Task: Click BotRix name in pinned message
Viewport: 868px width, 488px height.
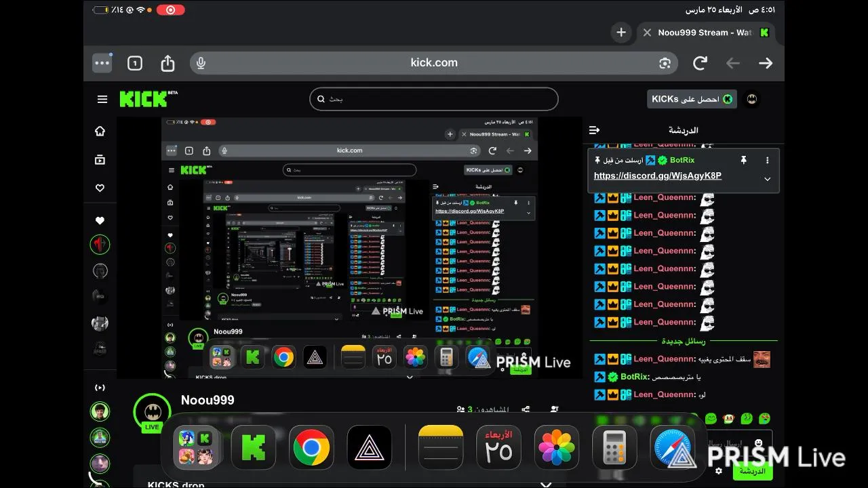Action: coord(682,160)
